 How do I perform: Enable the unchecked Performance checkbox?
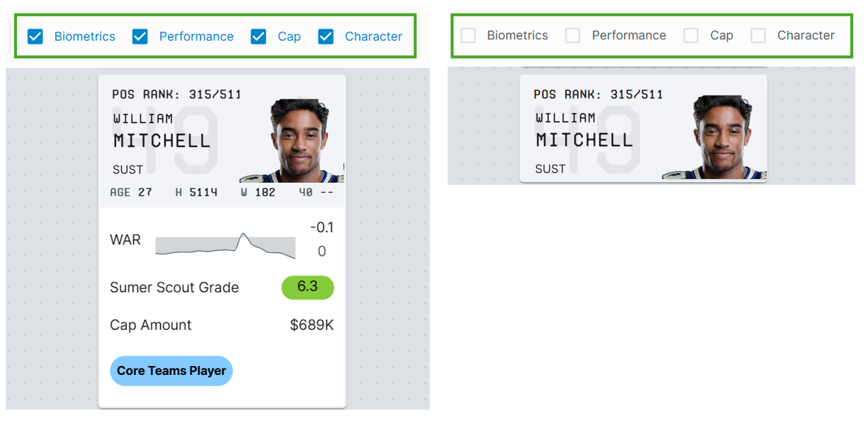click(573, 35)
